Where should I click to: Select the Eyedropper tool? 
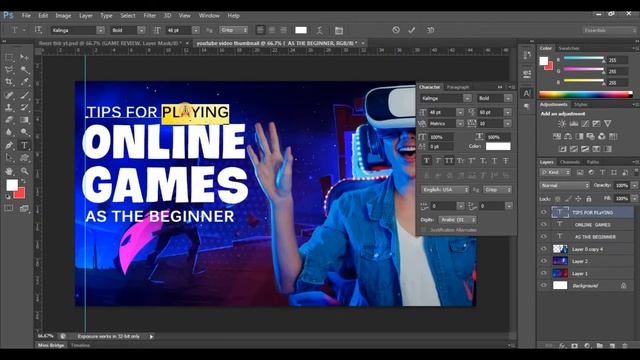[24, 82]
